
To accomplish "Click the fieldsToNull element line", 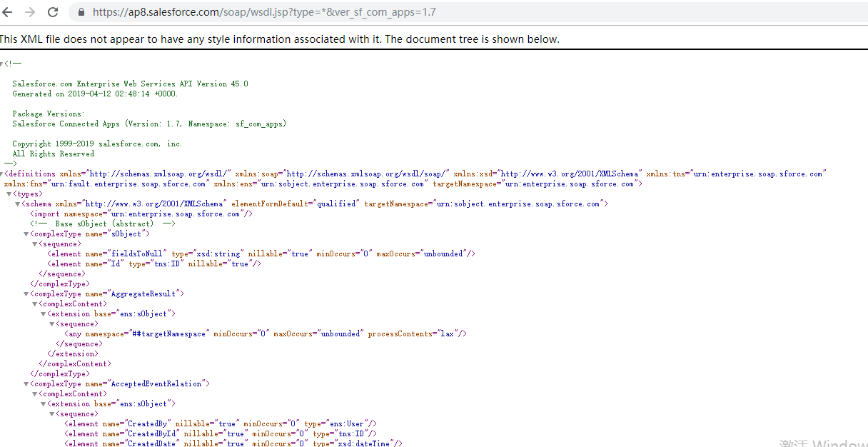I will (261, 253).
